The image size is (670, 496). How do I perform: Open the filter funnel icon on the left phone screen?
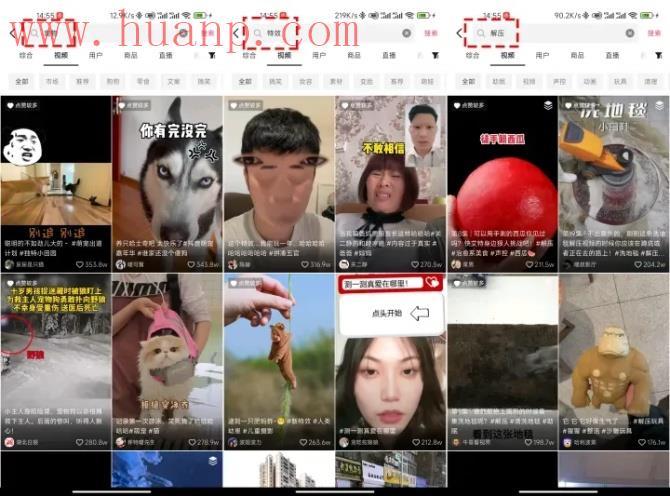(x=212, y=55)
